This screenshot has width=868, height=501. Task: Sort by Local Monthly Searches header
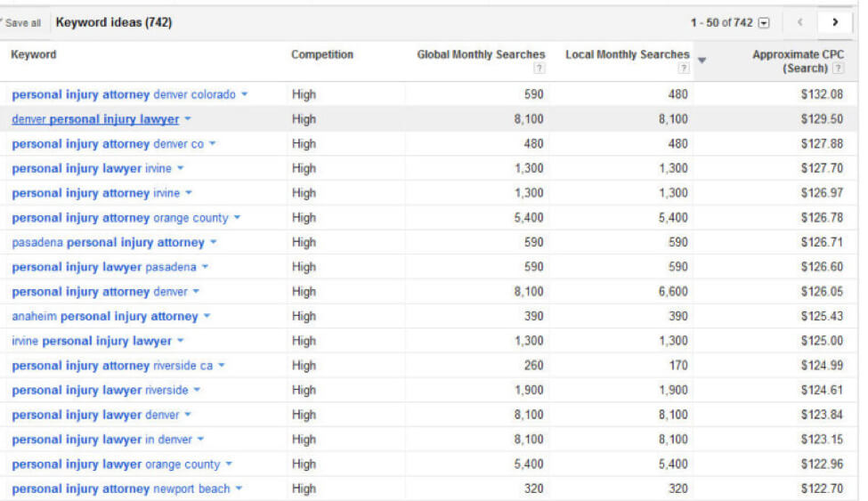628,54
